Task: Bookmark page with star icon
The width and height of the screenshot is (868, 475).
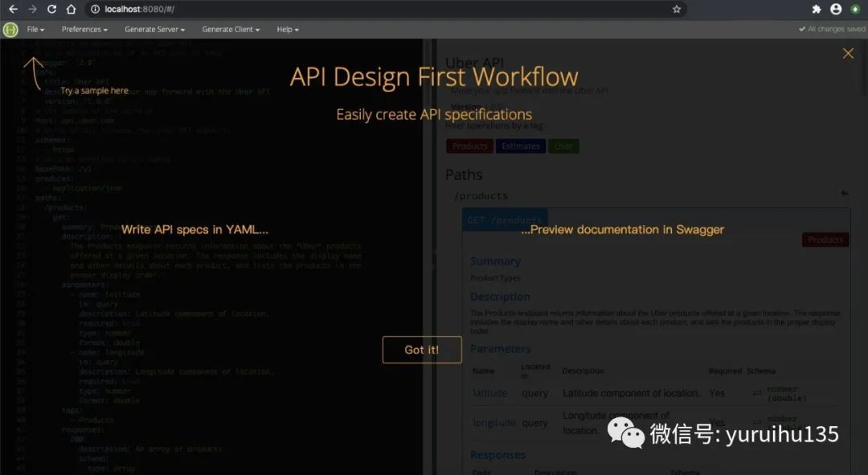Action: 677,9
